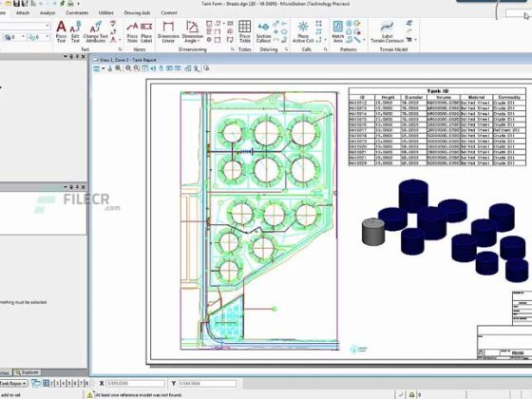Click the X coordinate input field

[x=135, y=384]
